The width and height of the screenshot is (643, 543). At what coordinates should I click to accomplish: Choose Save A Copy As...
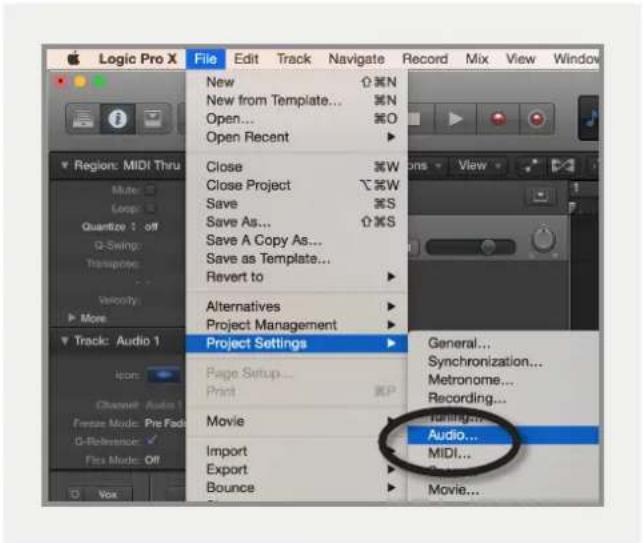(296, 240)
